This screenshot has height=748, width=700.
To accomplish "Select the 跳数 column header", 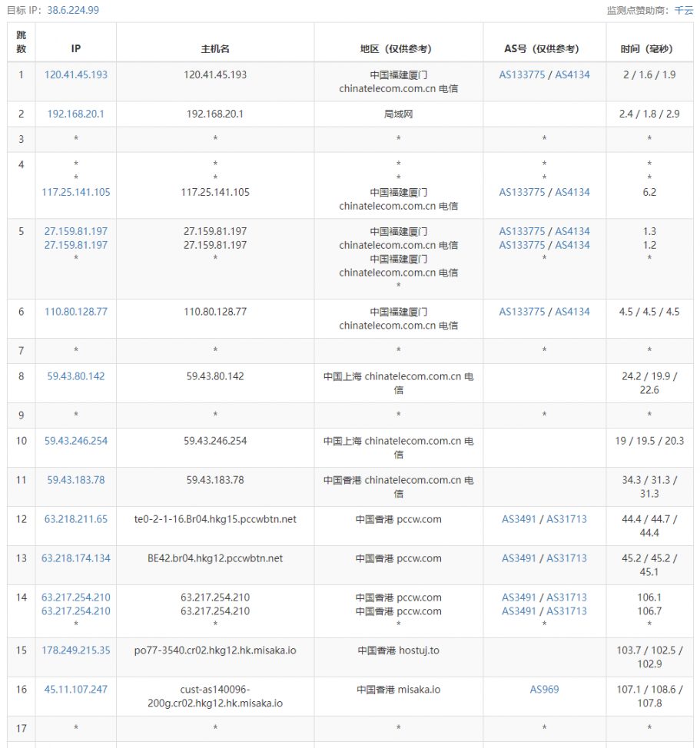I will tap(22, 42).
